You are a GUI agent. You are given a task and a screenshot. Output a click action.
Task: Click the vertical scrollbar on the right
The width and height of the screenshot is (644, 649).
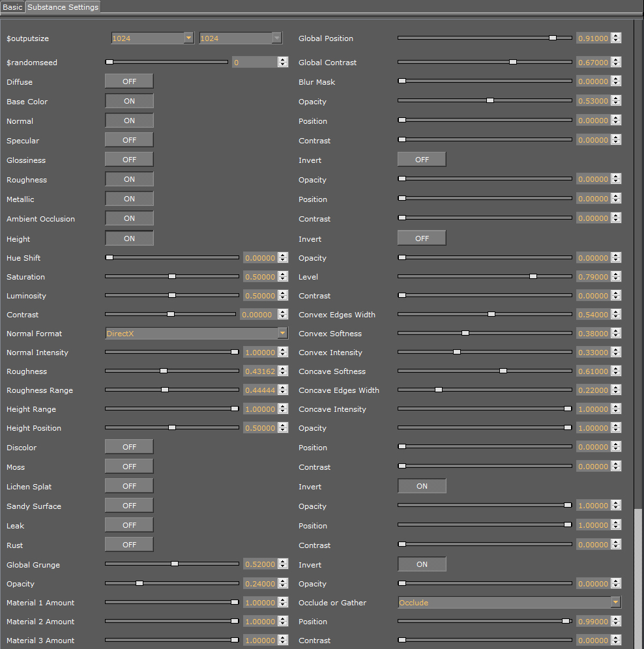click(x=637, y=573)
